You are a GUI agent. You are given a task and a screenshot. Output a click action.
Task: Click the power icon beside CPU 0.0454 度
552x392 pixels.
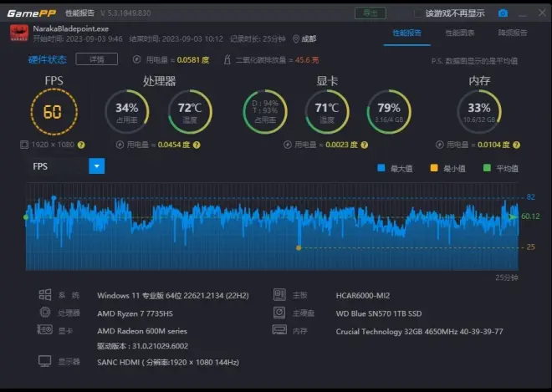(x=120, y=145)
